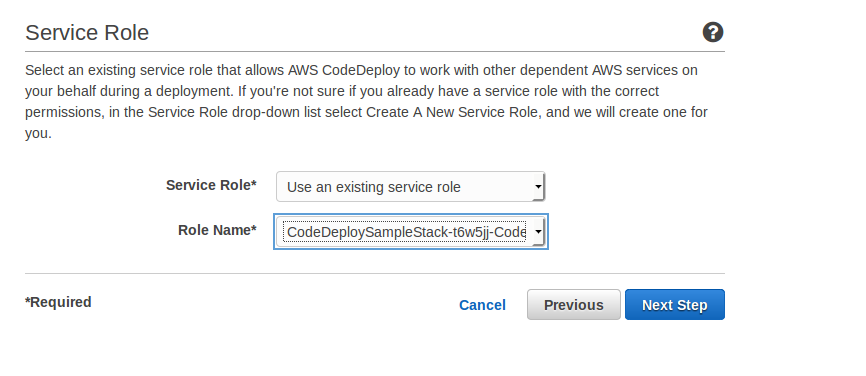The image size is (866, 376).
Task: Click the Role Name* field label
Action: (217, 230)
